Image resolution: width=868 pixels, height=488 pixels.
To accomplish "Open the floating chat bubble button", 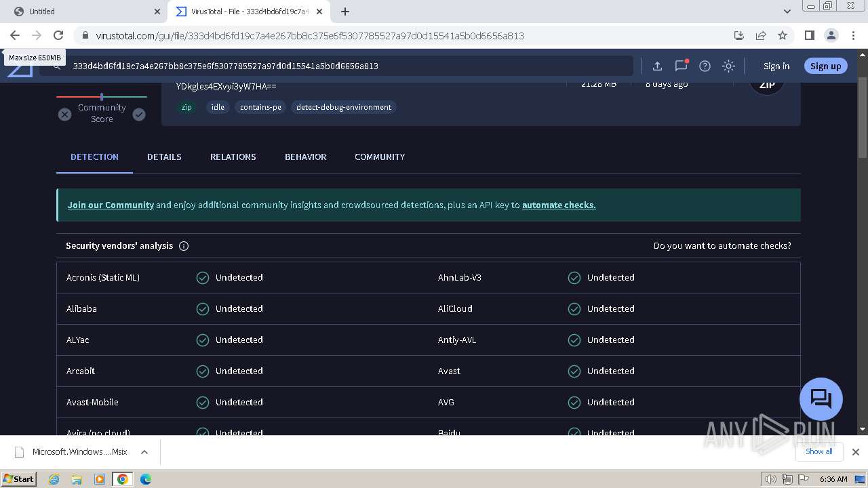I will point(821,399).
